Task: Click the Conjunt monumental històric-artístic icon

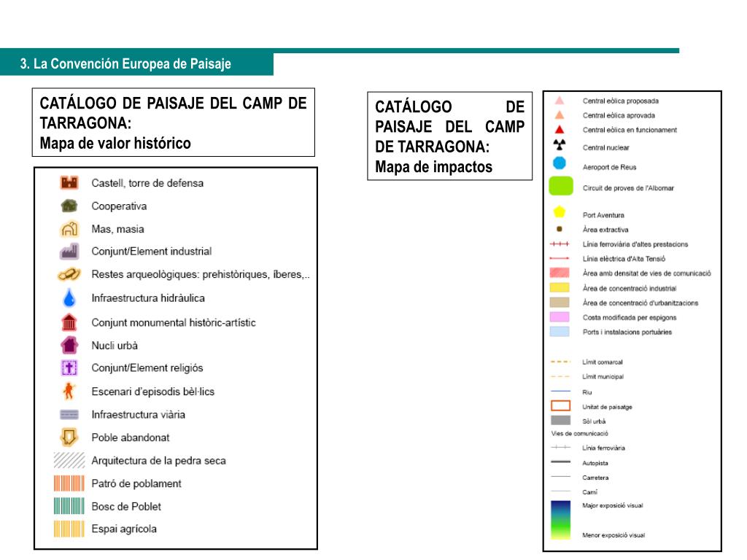Action: [69, 322]
